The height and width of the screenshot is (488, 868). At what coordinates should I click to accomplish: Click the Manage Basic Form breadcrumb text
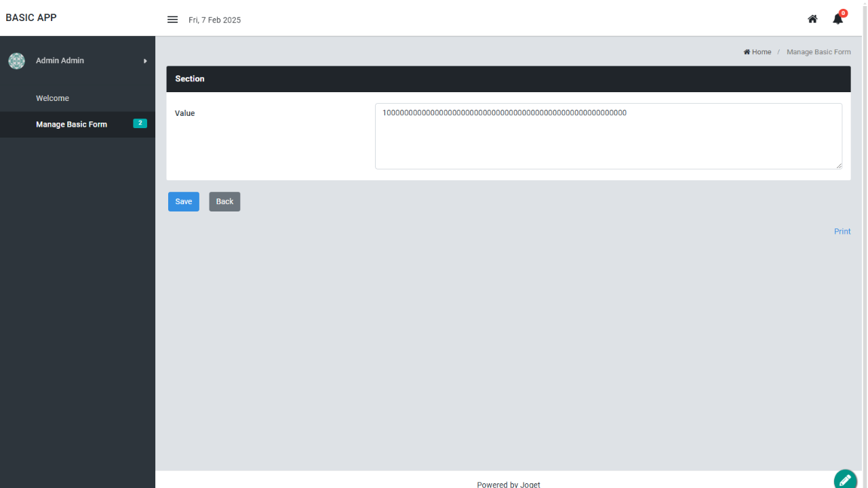click(x=818, y=52)
